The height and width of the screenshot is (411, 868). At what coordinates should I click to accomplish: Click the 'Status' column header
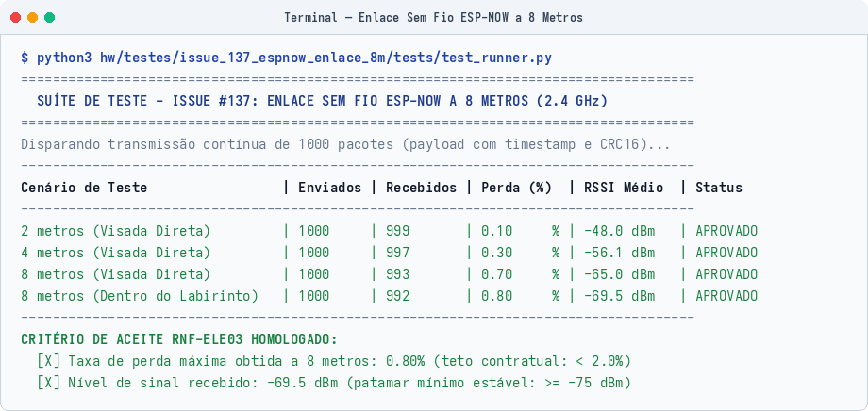719,188
